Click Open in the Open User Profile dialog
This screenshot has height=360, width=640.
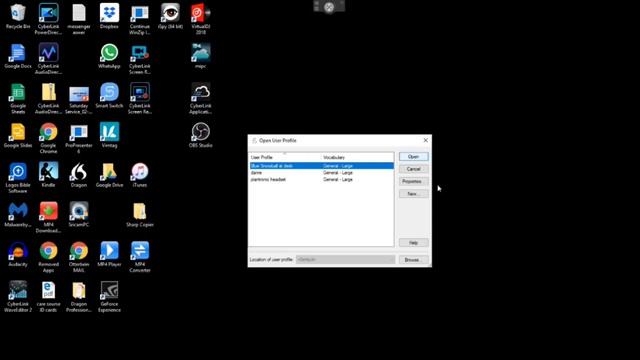[x=413, y=157]
